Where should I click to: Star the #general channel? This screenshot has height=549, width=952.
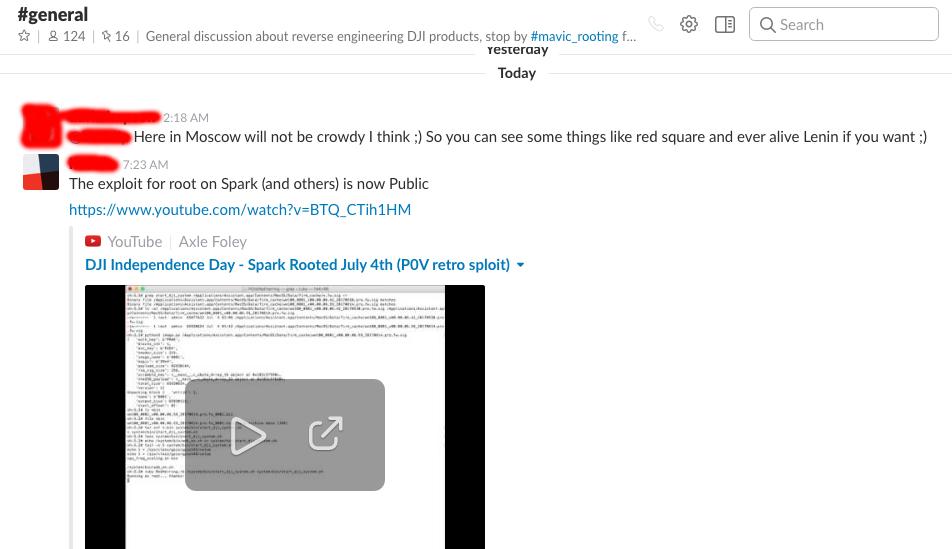click(x=24, y=36)
